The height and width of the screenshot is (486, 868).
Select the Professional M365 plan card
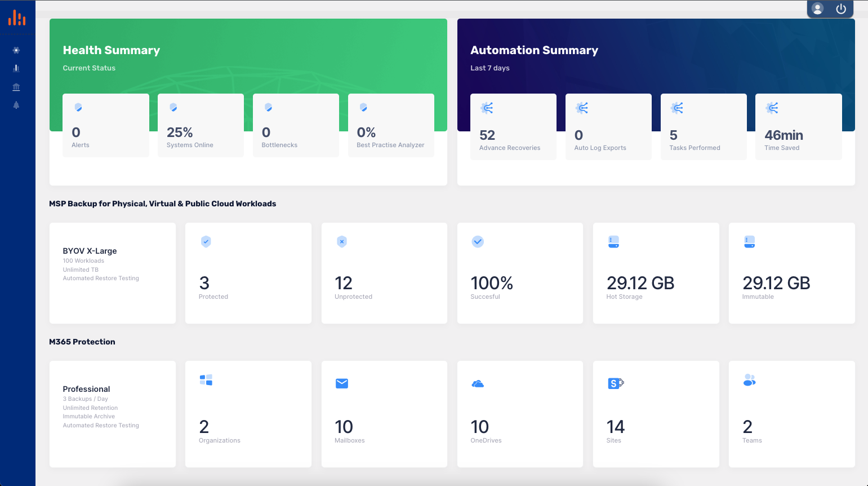pyautogui.click(x=113, y=414)
